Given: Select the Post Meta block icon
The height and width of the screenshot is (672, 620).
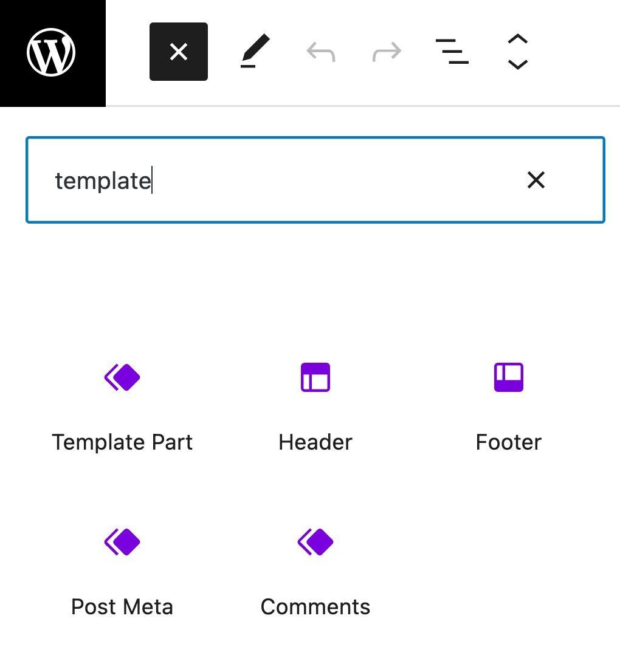Looking at the screenshot, I should click(122, 541).
